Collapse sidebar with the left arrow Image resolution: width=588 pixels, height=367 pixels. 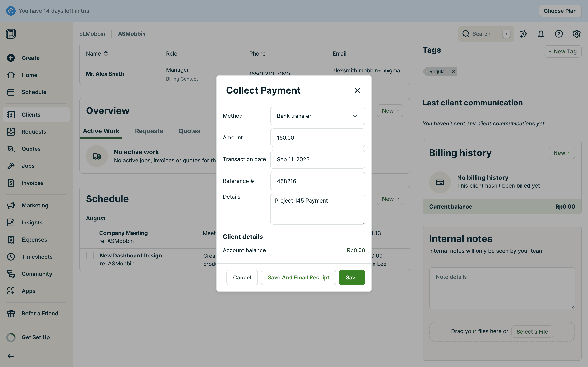click(11, 356)
